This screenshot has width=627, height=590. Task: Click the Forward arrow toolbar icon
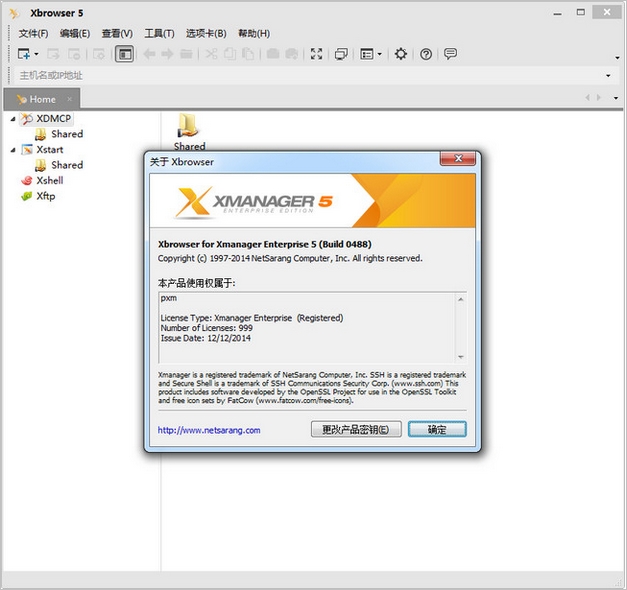click(x=167, y=54)
